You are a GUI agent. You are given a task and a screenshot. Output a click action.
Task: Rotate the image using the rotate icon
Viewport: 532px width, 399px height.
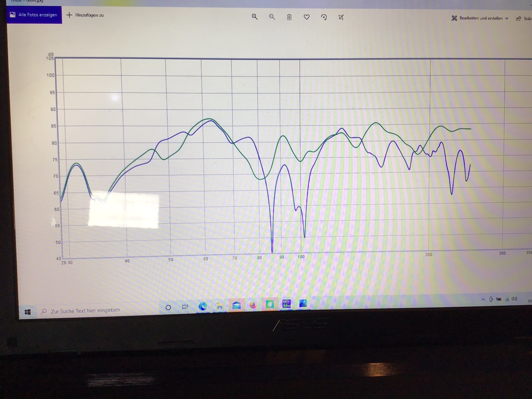[x=324, y=17]
